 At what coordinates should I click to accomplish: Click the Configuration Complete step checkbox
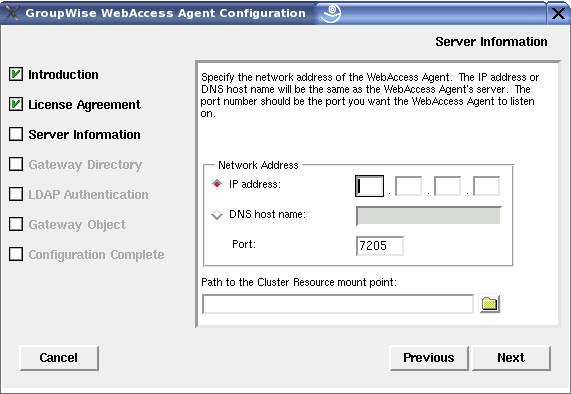(16, 254)
